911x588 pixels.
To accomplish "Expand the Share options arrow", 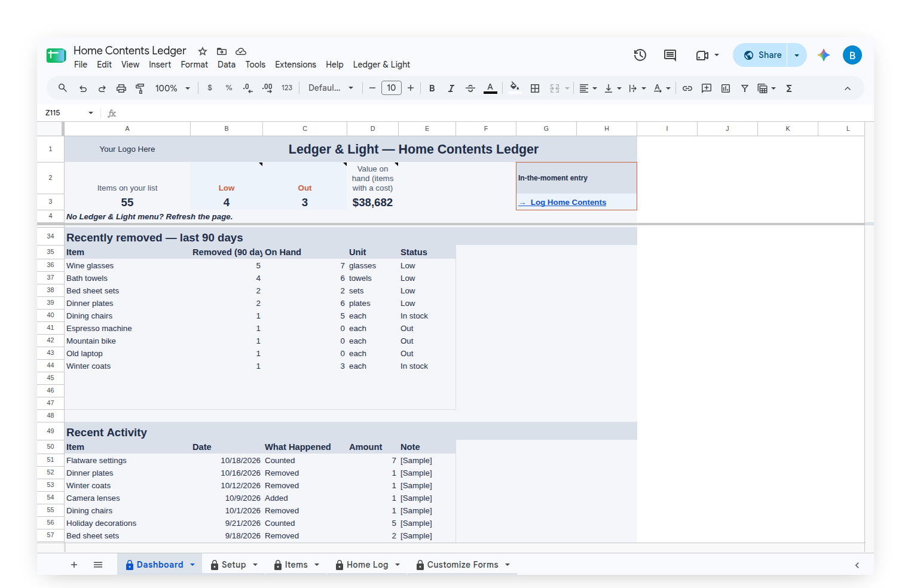I will pyautogui.click(x=797, y=55).
